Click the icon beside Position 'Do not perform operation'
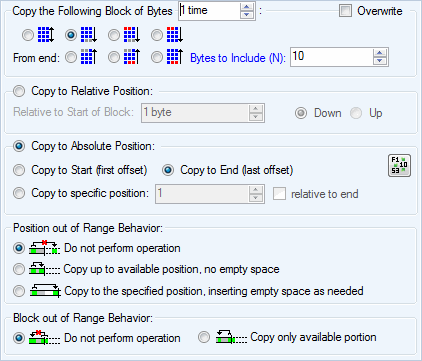Image resolution: width=422 pixels, height=361 pixels. (x=44, y=248)
